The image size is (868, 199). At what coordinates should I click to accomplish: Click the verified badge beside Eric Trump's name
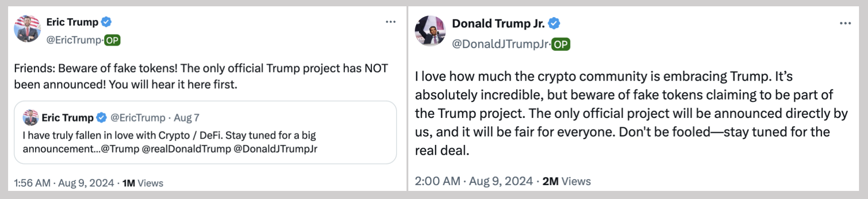[x=106, y=22]
